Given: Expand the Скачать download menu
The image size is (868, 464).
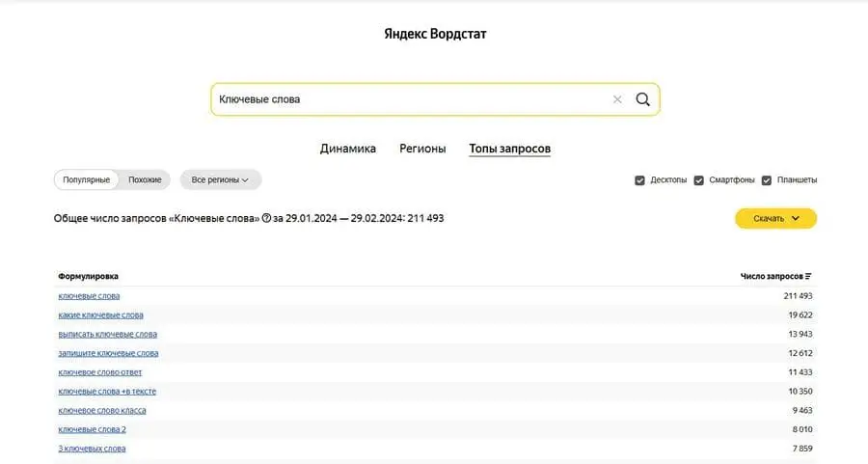Looking at the screenshot, I should pos(775,218).
